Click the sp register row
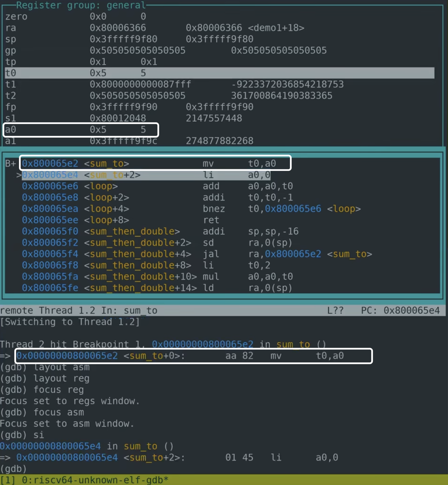This screenshot has height=485, width=448. [219, 39]
